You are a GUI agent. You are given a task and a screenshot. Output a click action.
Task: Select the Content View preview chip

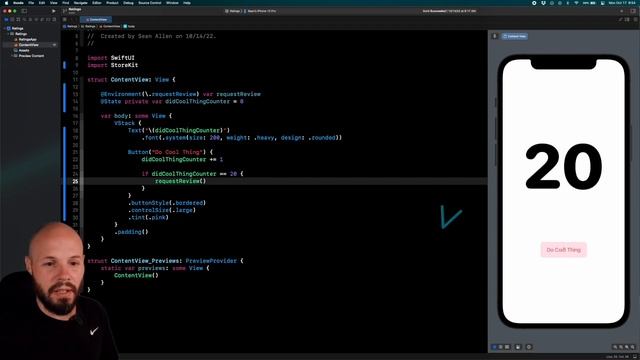click(x=514, y=36)
